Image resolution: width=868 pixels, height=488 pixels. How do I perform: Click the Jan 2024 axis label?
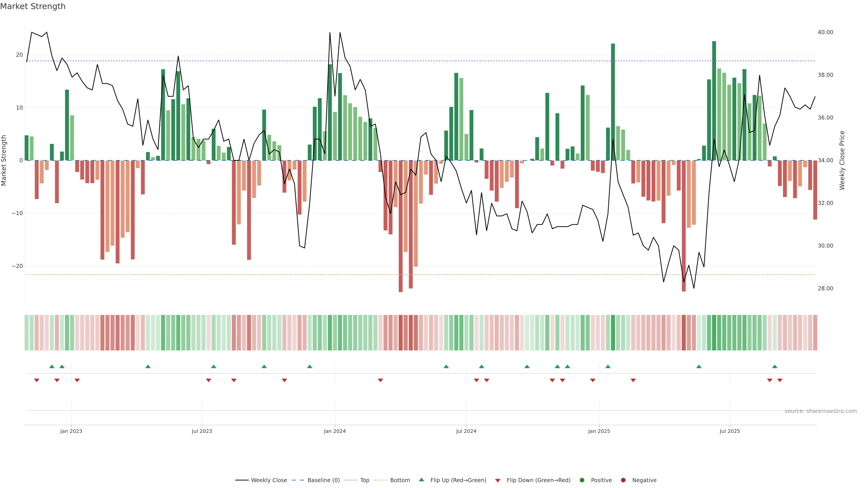click(335, 431)
